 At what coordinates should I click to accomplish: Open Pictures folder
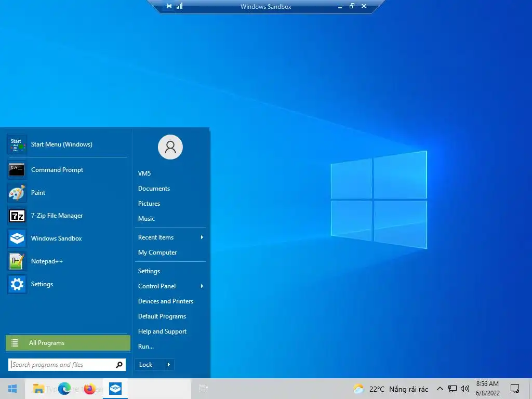click(x=149, y=204)
